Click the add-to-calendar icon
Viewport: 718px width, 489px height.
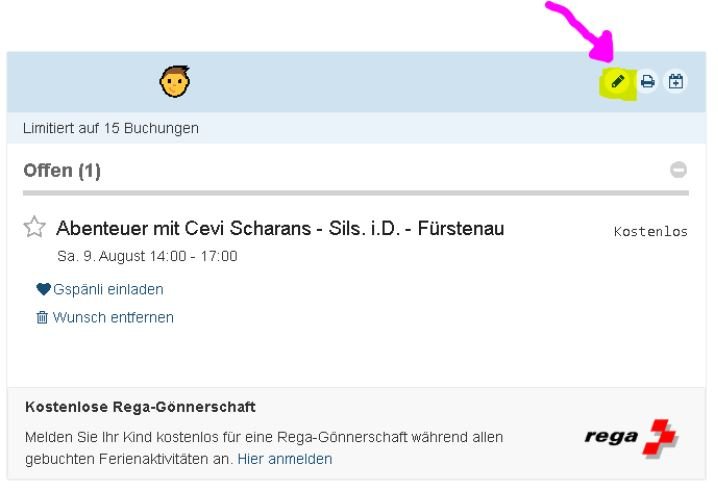coord(675,82)
